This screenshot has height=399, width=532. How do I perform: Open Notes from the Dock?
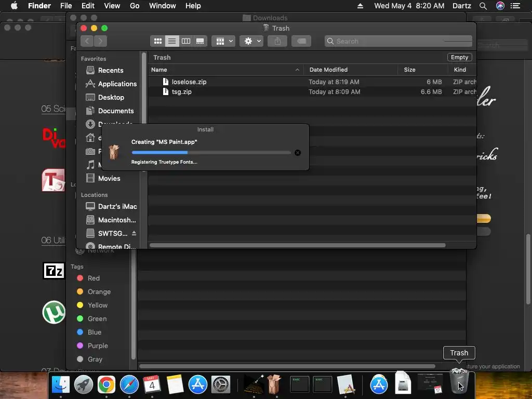(175, 385)
